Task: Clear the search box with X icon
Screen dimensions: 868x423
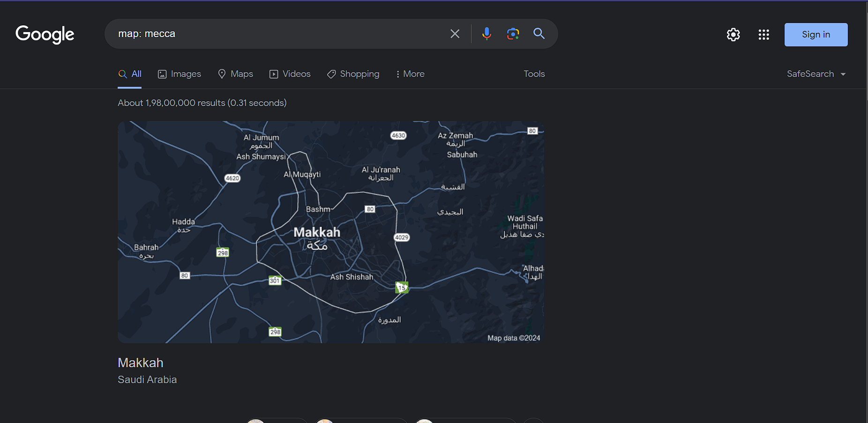Action: (x=455, y=34)
